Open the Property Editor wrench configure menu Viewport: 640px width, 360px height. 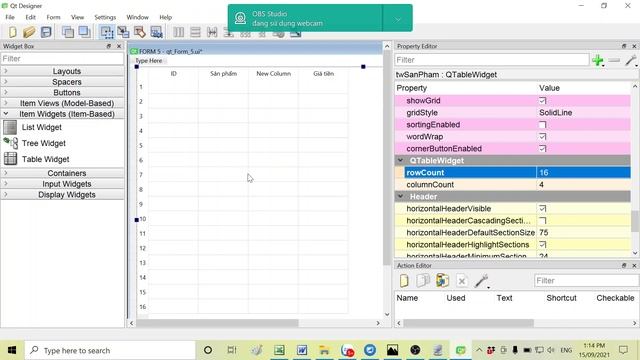tap(631, 60)
